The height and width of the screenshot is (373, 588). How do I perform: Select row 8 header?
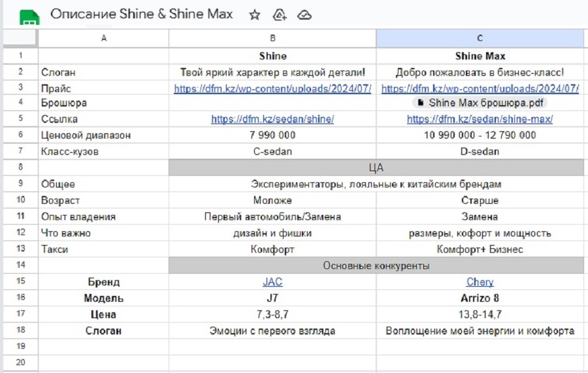[20, 168]
